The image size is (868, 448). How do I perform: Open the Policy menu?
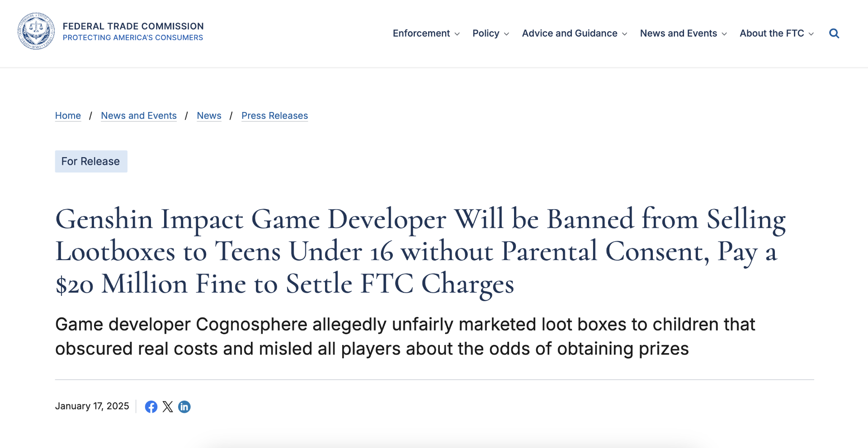486,33
